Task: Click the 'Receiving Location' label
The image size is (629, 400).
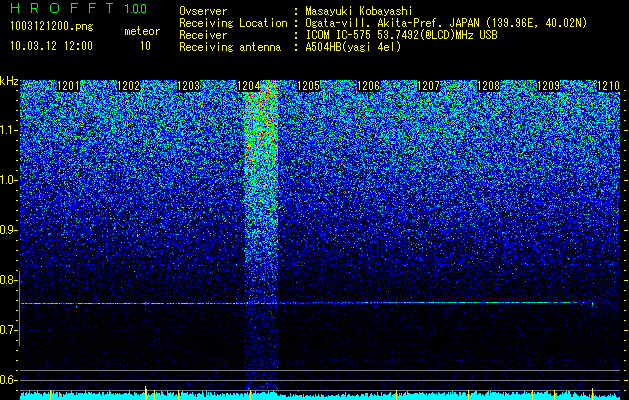Action: click(x=233, y=23)
